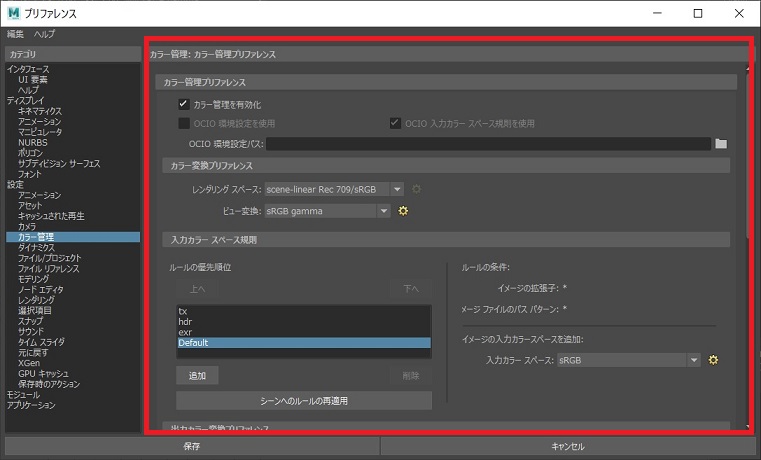761x460 pixels.
Task: Select カメラ category
Action: pyautogui.click(x=27, y=227)
